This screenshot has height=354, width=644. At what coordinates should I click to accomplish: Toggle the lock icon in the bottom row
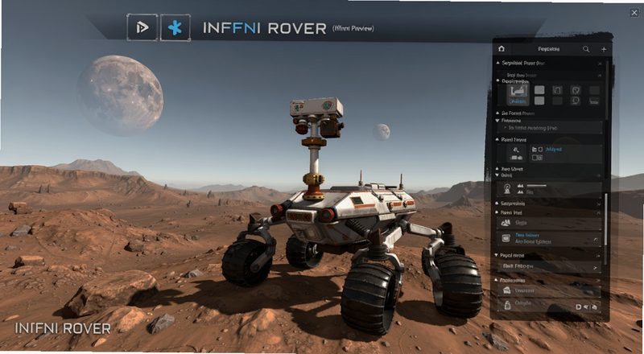click(594, 307)
